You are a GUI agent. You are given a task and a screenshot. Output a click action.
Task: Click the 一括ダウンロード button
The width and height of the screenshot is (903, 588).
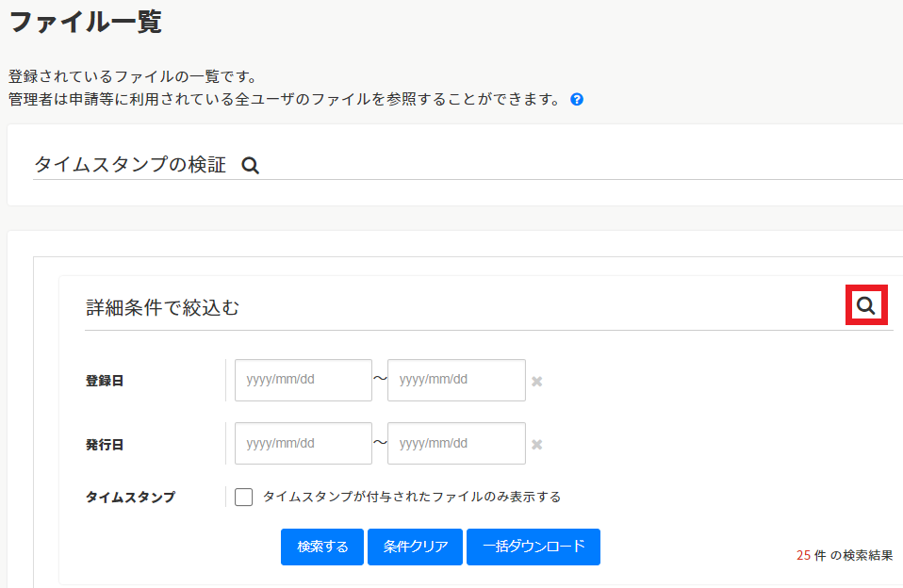point(533,547)
